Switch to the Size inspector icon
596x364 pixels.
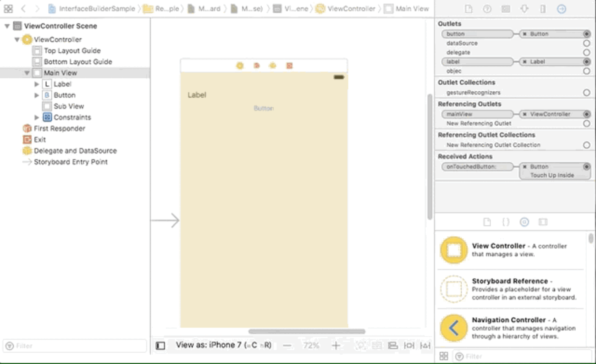(x=543, y=9)
